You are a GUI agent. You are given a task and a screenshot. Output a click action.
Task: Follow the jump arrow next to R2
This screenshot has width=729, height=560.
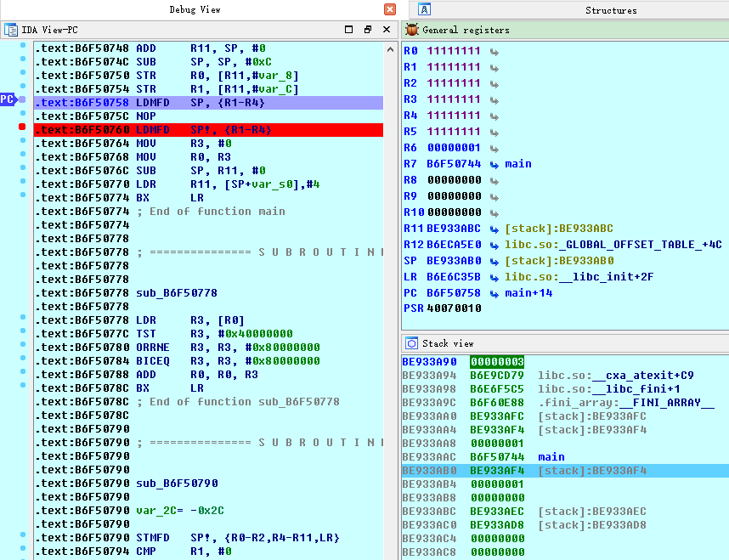(x=494, y=84)
